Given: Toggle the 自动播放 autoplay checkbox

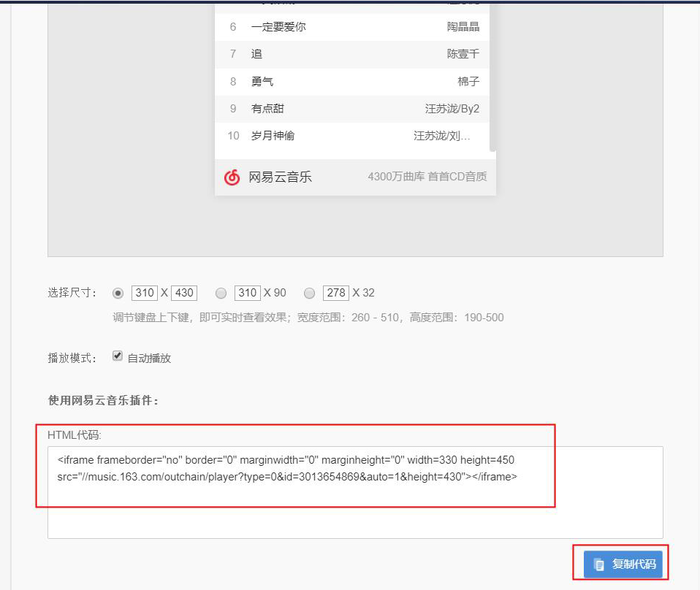Looking at the screenshot, I should point(118,356).
